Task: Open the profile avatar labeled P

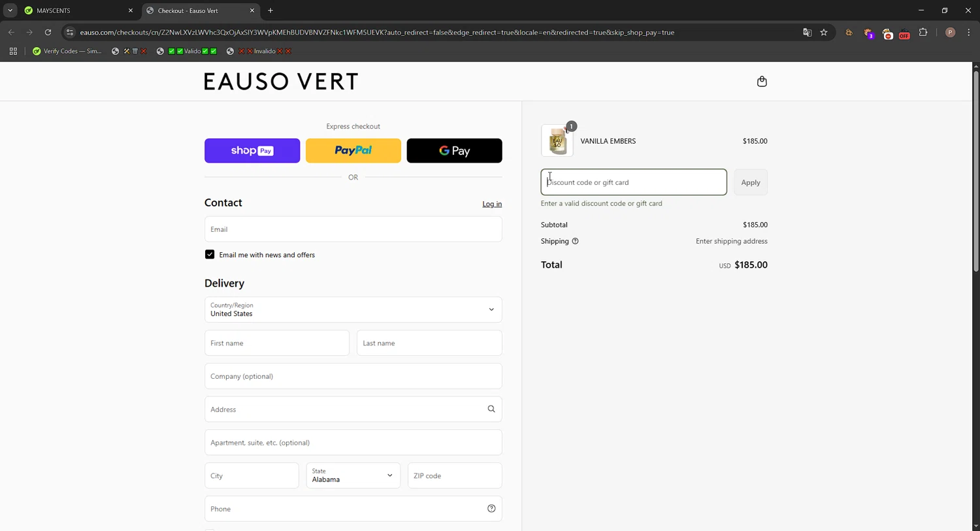Action: 951,32
